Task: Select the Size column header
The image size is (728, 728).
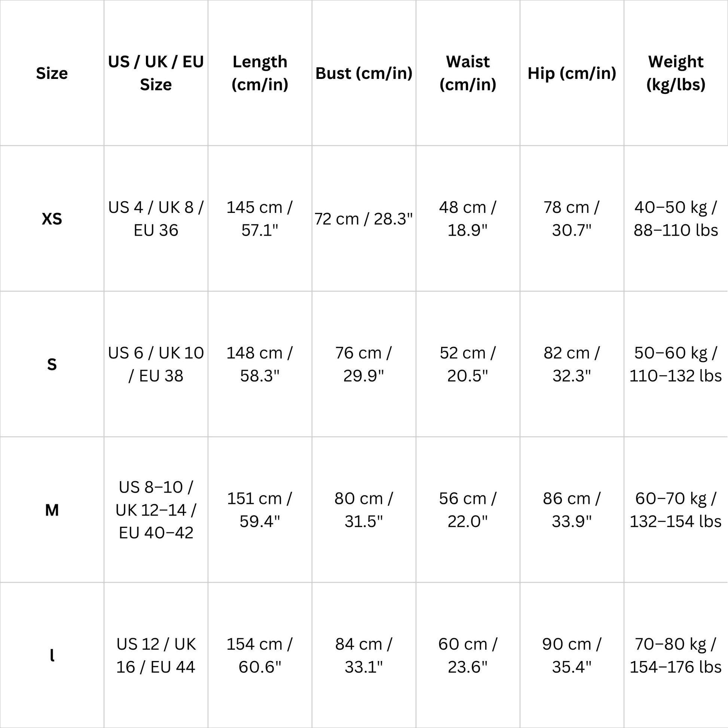Action: point(52,73)
